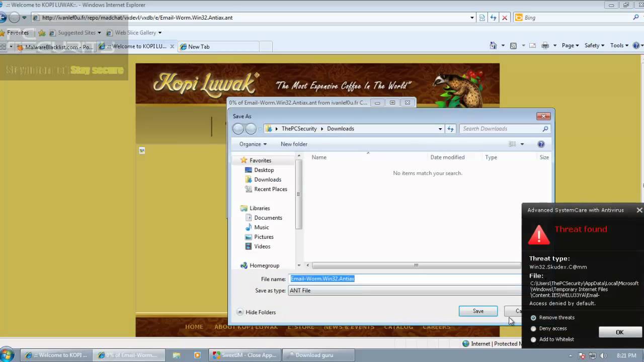Expand the address path dropdown in Save As
The height and width of the screenshot is (362, 644).
[x=440, y=129]
